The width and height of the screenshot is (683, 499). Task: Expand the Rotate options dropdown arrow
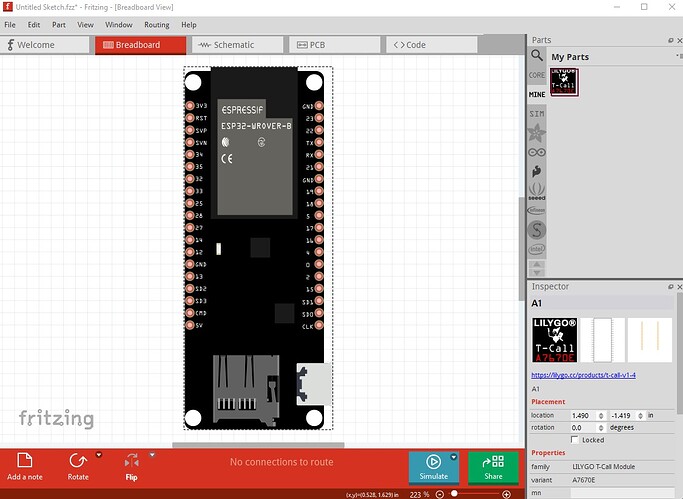[x=99, y=455]
